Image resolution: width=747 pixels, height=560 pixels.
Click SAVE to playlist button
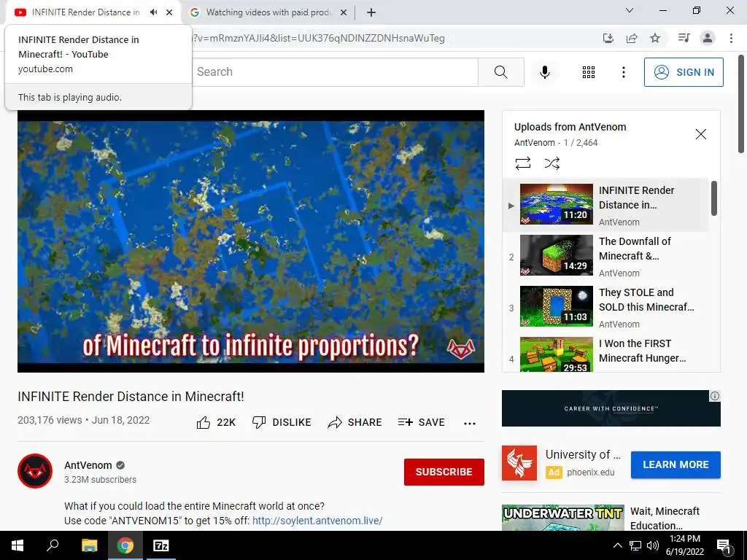tap(421, 422)
